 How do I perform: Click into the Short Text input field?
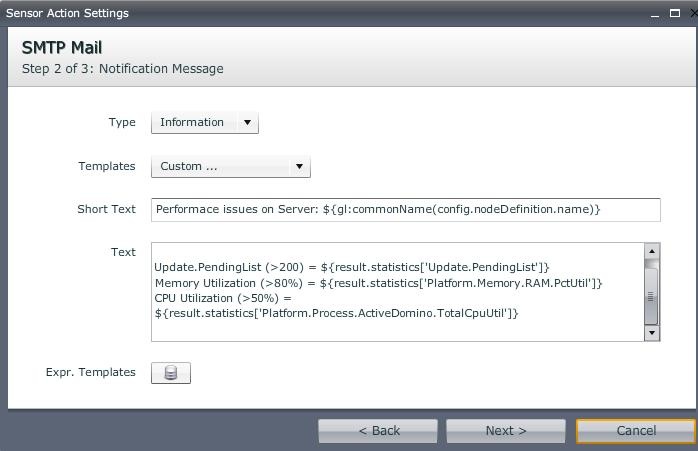click(x=405, y=209)
